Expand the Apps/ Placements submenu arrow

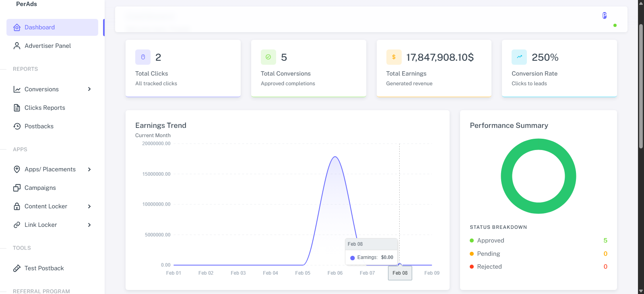[89, 169]
